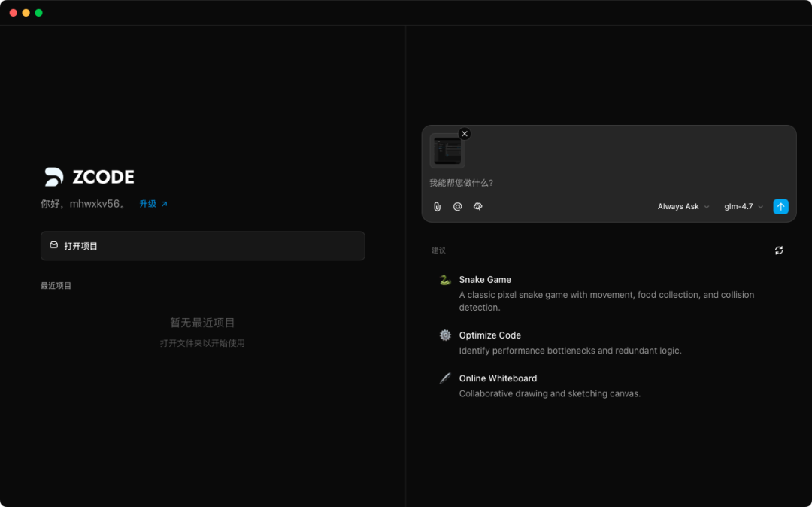Refresh the suggestions list
Image resolution: width=812 pixels, height=507 pixels.
click(x=779, y=250)
